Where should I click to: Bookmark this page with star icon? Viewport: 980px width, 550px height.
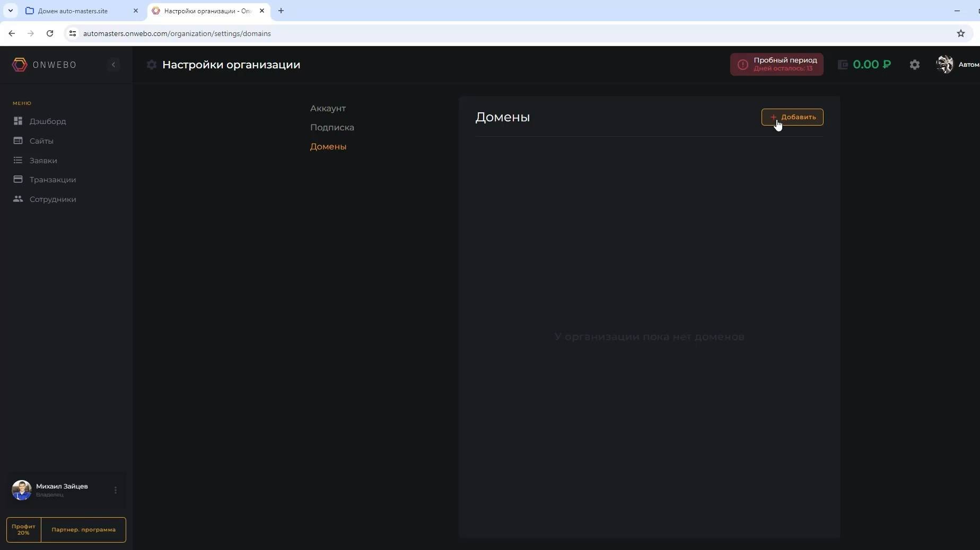pyautogui.click(x=961, y=33)
